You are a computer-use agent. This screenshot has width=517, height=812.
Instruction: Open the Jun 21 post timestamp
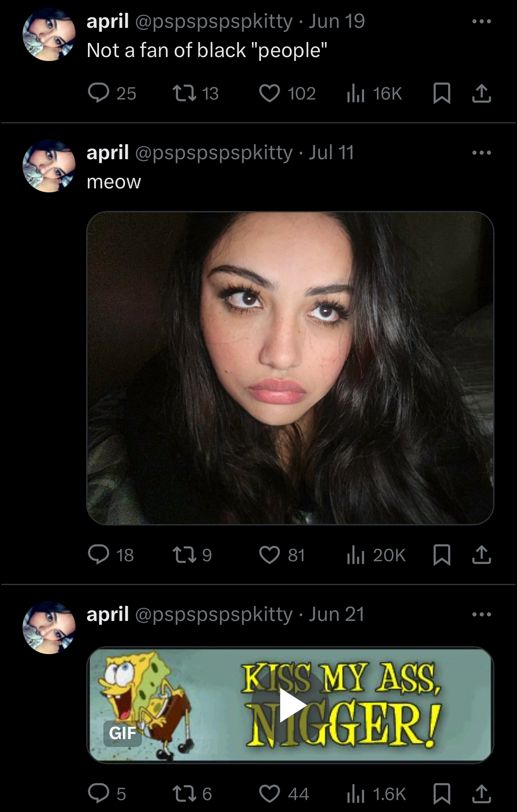(x=336, y=614)
